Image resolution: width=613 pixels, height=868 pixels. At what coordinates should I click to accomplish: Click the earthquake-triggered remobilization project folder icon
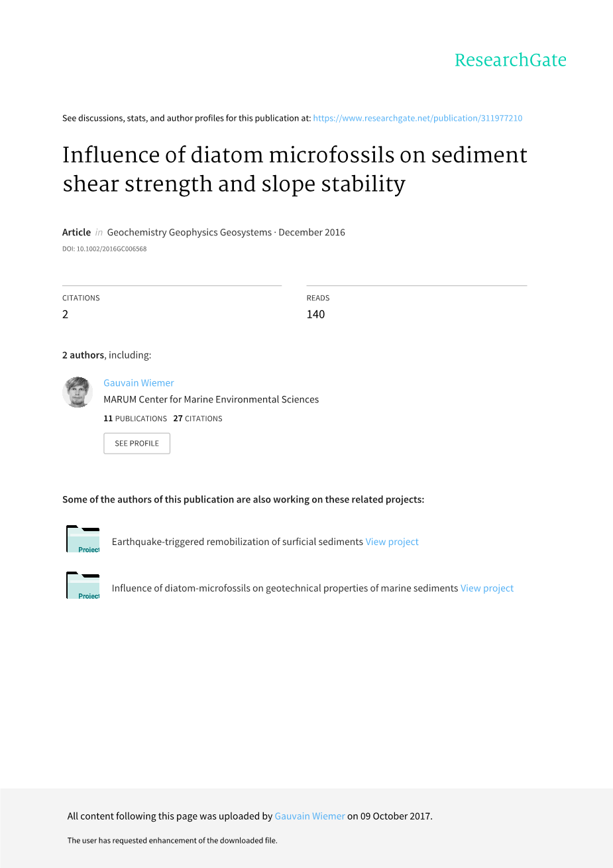tap(83, 540)
